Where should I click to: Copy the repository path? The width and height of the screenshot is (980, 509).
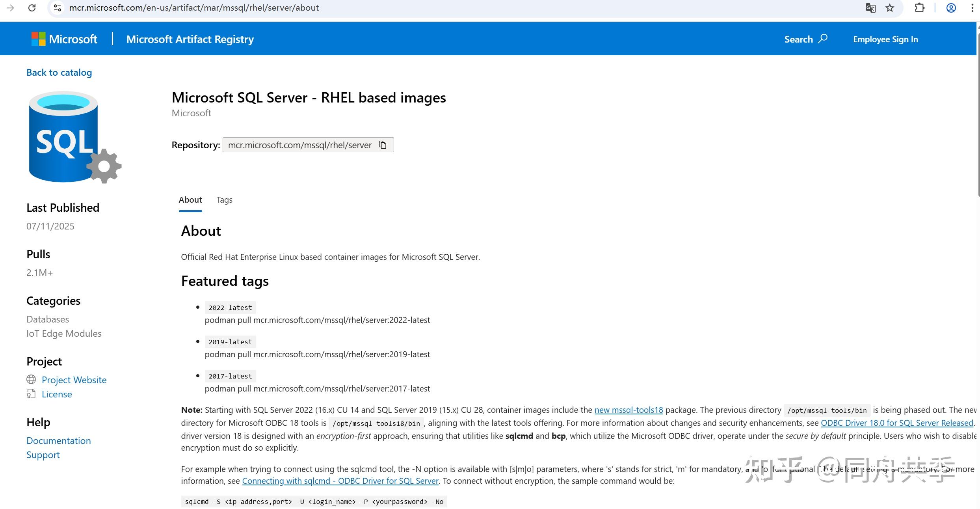(382, 145)
